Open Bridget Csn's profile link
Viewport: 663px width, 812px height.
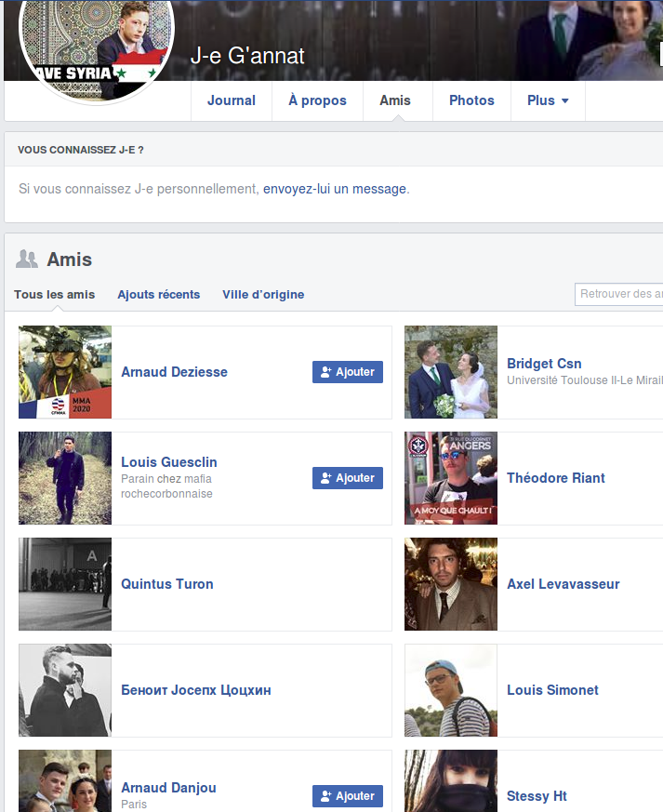544,364
